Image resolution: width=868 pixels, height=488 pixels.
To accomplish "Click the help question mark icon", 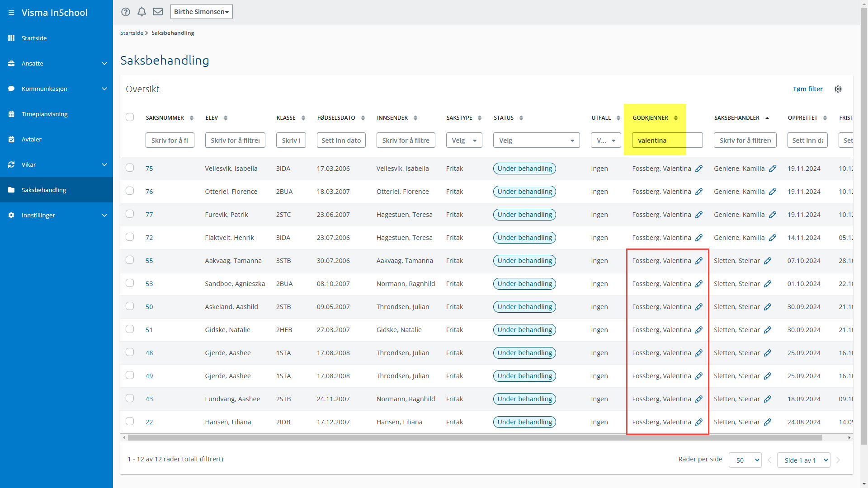I will (126, 12).
